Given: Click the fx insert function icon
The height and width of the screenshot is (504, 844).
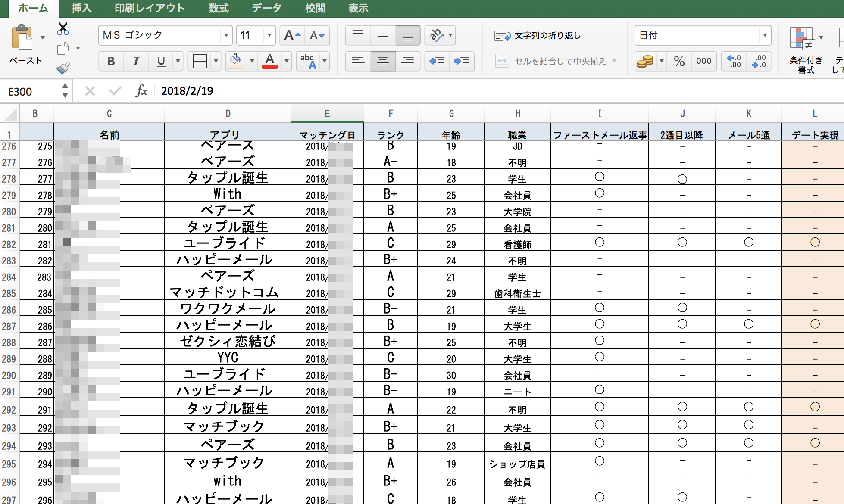Looking at the screenshot, I should pos(141,91).
